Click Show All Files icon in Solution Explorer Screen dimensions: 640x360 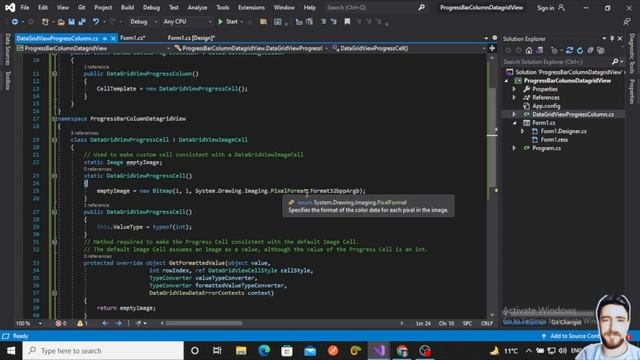(601, 51)
